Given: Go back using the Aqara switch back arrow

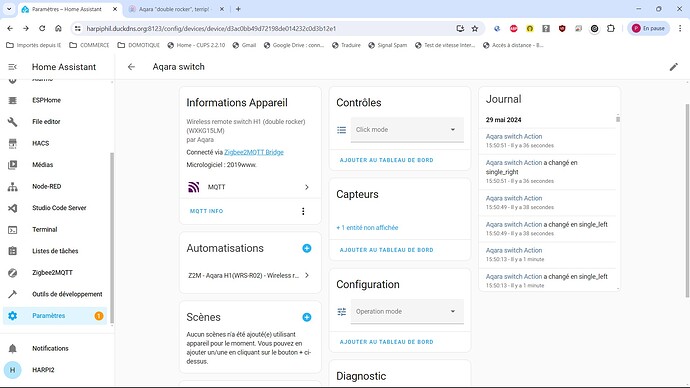Looking at the screenshot, I should (x=131, y=67).
